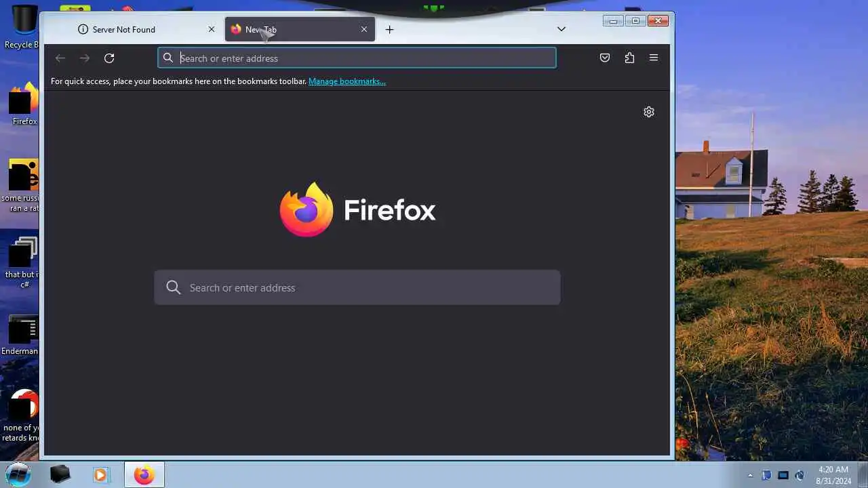Open Windows Media Player from taskbar
The width and height of the screenshot is (868, 488).
(x=100, y=475)
